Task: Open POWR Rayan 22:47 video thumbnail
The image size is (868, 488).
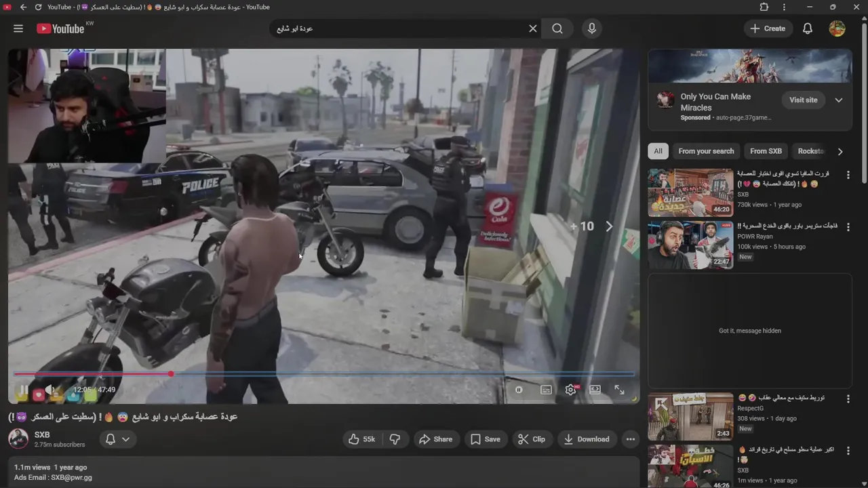Action: (690, 245)
